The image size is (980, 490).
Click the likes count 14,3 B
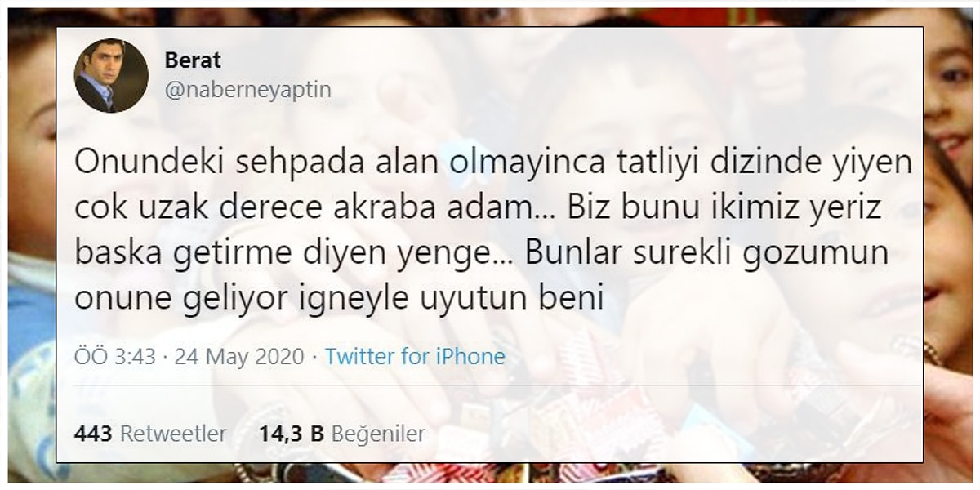292,434
